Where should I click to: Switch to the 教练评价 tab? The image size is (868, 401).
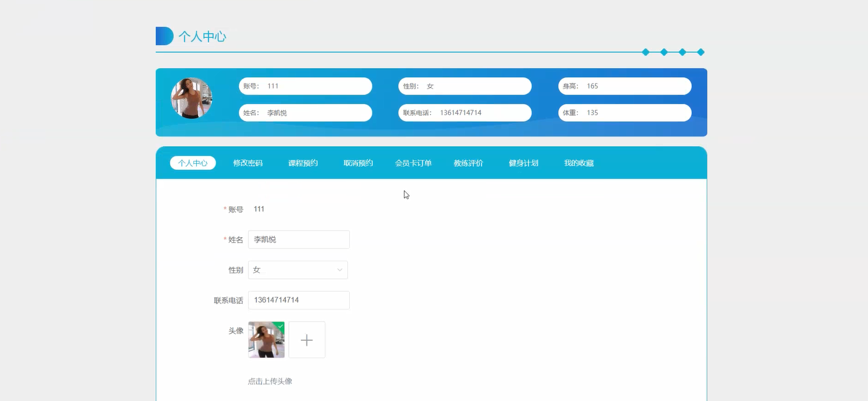(x=468, y=163)
